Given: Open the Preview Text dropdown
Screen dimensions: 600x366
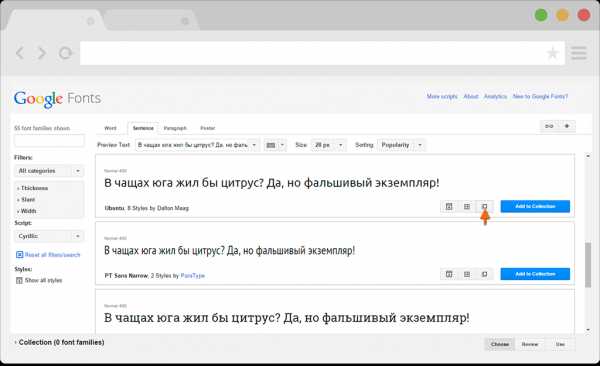Looking at the screenshot, I should [x=197, y=145].
